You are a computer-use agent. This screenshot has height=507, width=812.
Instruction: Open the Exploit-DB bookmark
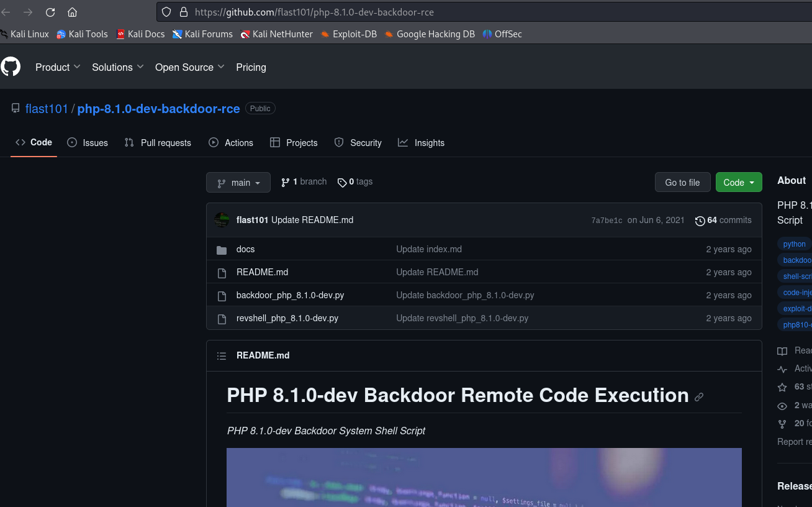coord(349,34)
